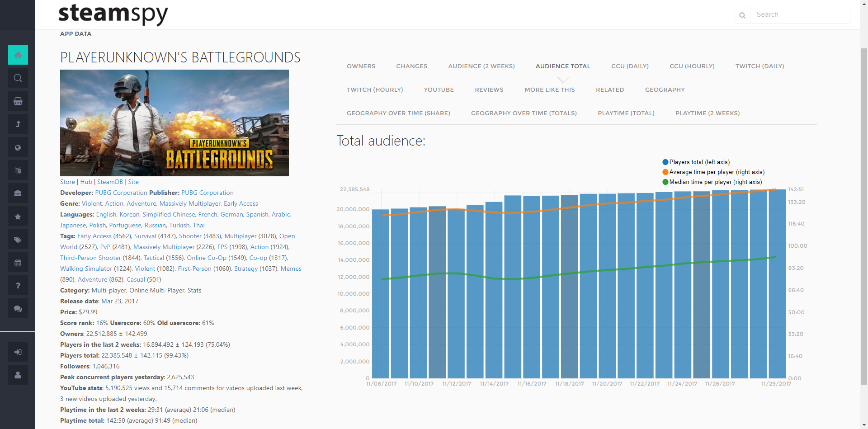Open the briefcase icon in sidebar
The width and height of the screenshot is (868, 429).
(x=18, y=193)
